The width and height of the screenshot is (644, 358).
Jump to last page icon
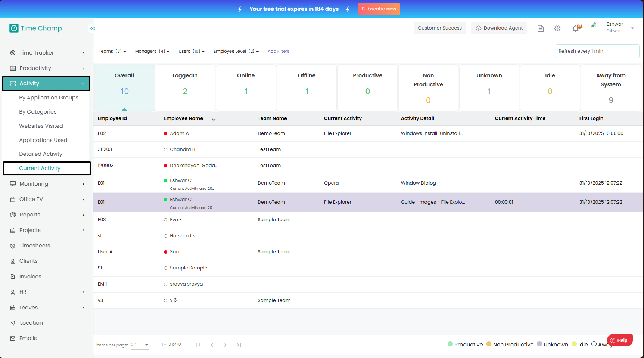pos(239,345)
